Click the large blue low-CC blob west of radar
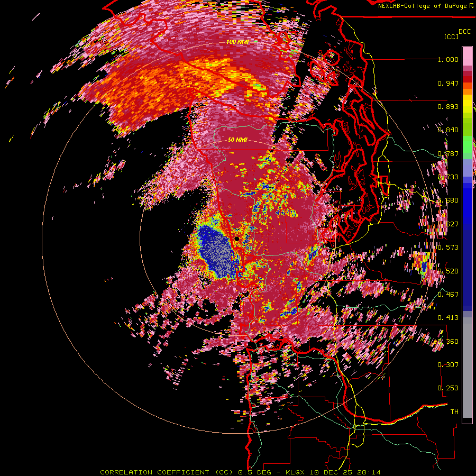 click(216, 252)
